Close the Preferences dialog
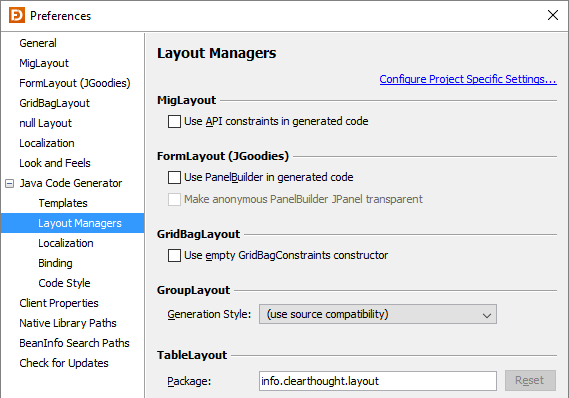This screenshot has height=398, width=569. click(553, 15)
